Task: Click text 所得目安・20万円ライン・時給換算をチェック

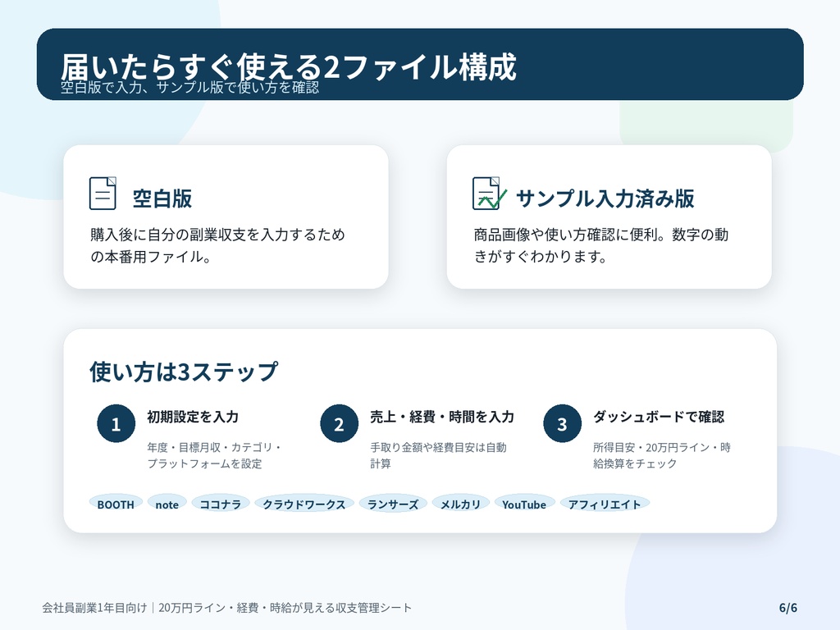Action: (x=662, y=455)
